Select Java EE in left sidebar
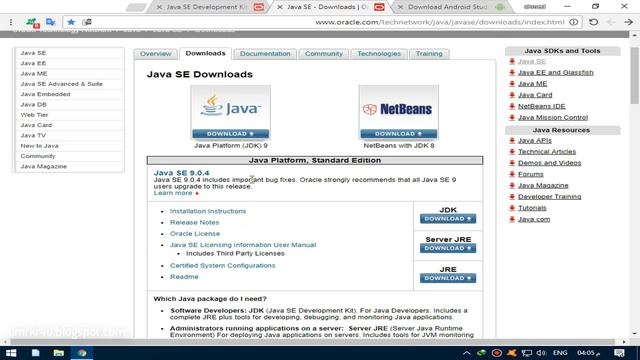640x360 pixels. coord(69,63)
